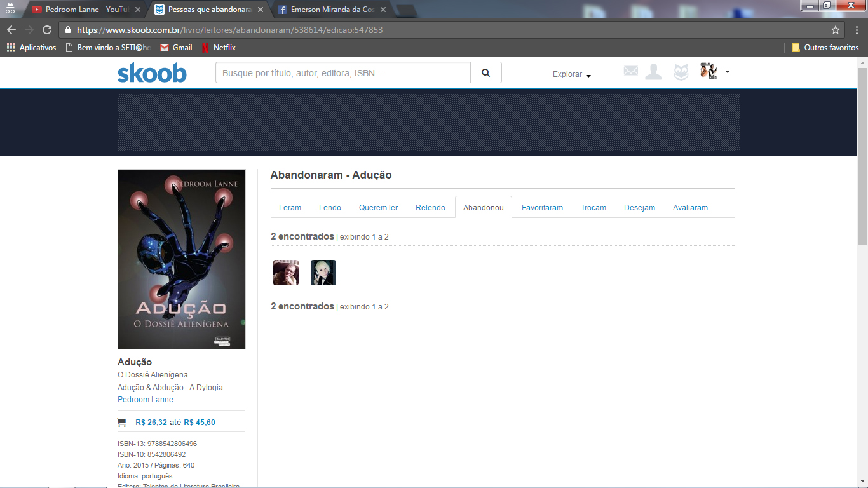Click the Skoob logo

152,73
